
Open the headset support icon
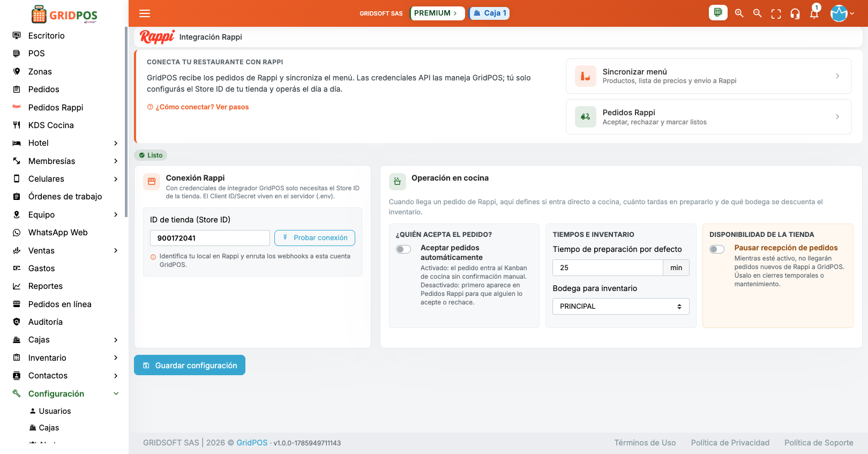[795, 14]
